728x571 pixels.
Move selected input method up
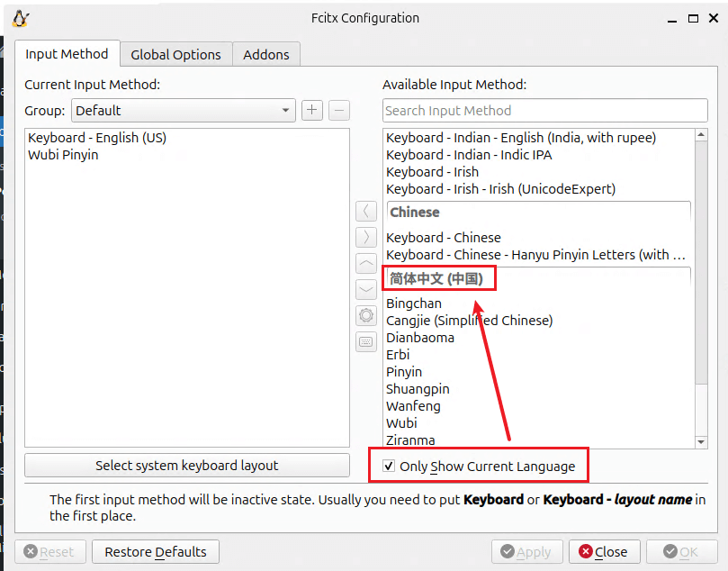(x=366, y=263)
